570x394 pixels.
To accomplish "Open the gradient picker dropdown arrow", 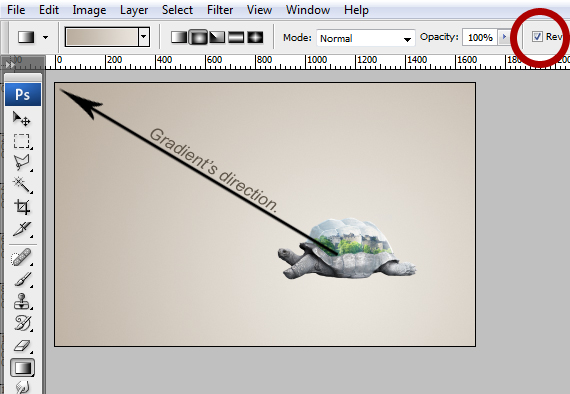I will point(144,37).
